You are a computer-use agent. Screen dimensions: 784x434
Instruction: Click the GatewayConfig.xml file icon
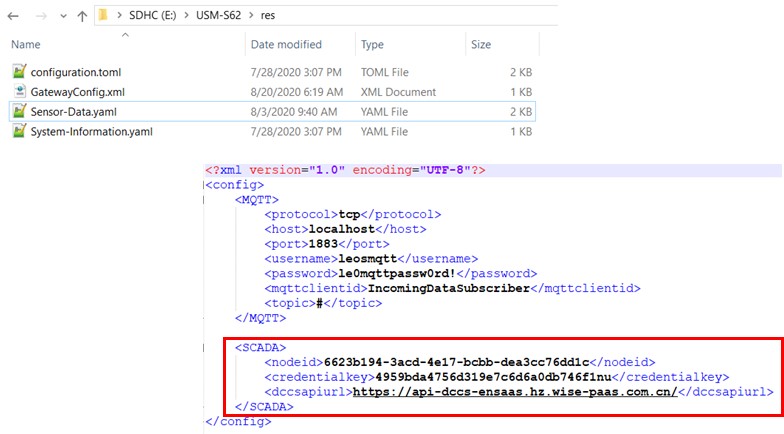(19, 91)
